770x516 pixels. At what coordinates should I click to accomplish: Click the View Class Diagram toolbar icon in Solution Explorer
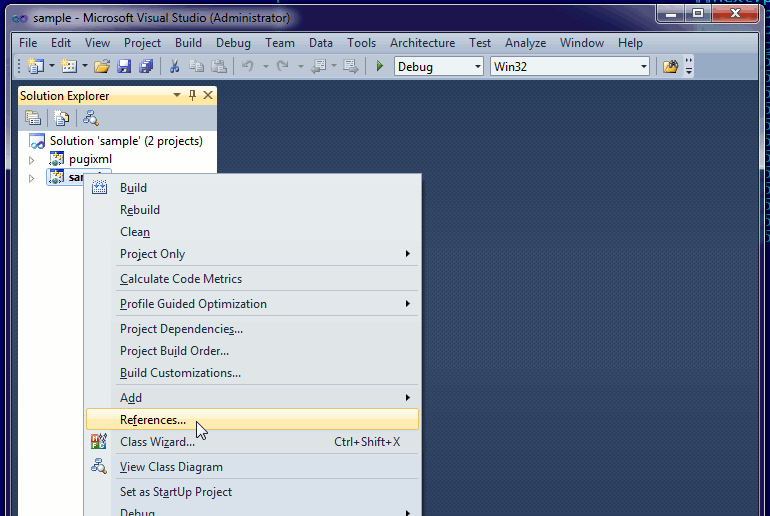click(x=91, y=117)
